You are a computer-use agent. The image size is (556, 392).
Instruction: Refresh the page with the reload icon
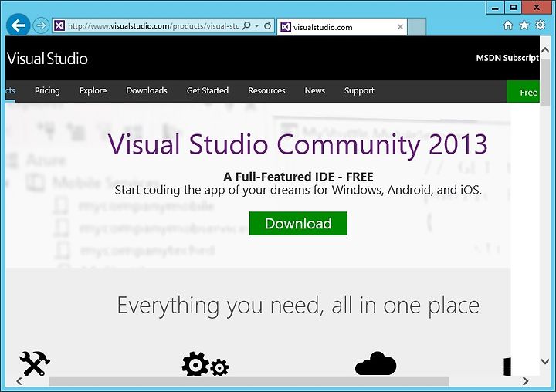click(x=268, y=25)
